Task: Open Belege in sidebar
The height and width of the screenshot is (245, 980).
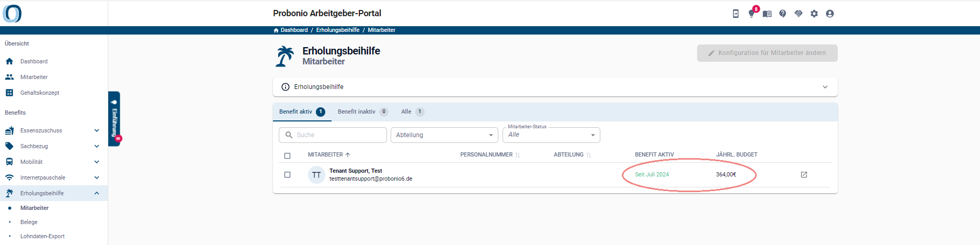Action: pyautogui.click(x=29, y=222)
